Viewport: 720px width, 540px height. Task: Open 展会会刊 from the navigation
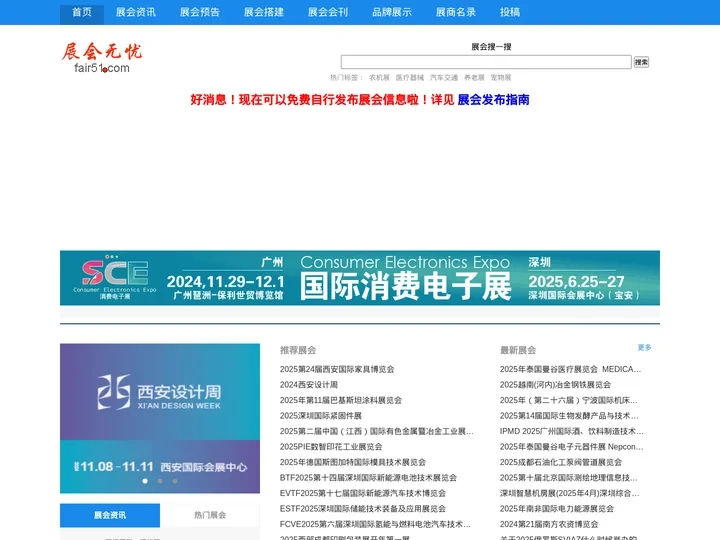(x=328, y=12)
